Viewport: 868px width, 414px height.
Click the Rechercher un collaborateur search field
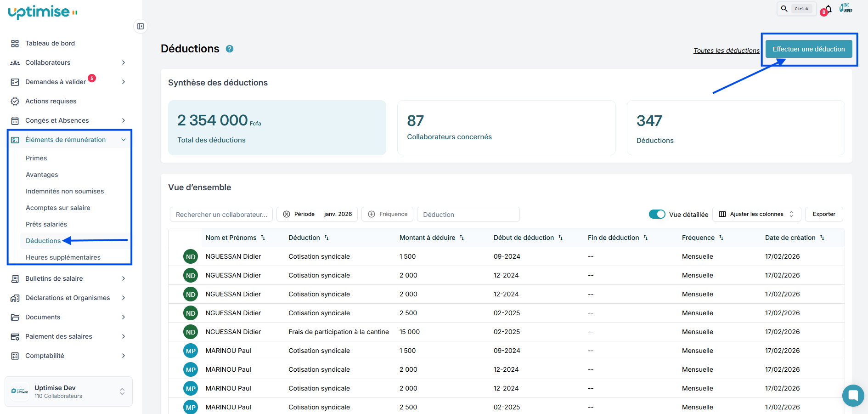[221, 215]
